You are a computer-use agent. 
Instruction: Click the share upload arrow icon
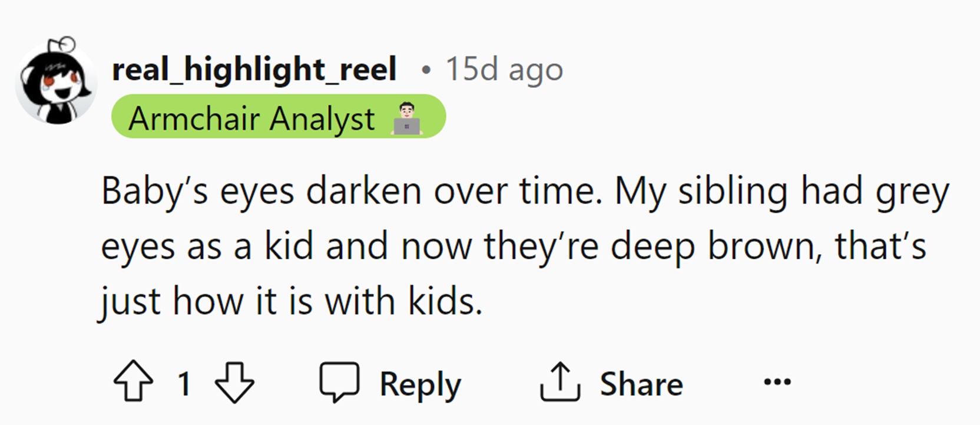tap(559, 382)
